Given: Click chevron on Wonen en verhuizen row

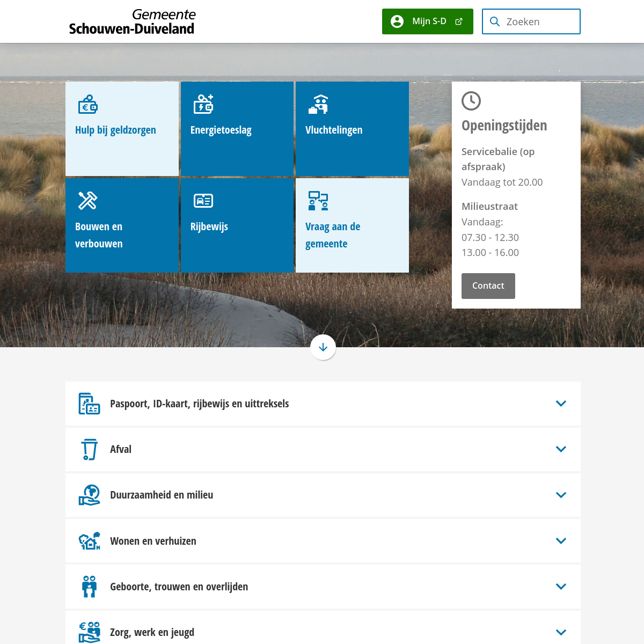Looking at the screenshot, I should 561,541.
